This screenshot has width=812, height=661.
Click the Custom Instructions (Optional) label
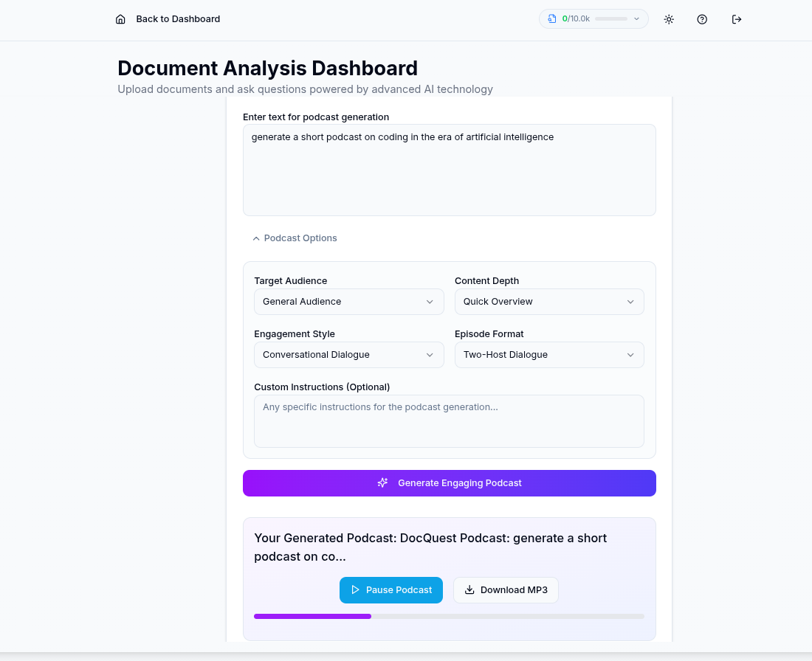pyautogui.click(x=322, y=387)
